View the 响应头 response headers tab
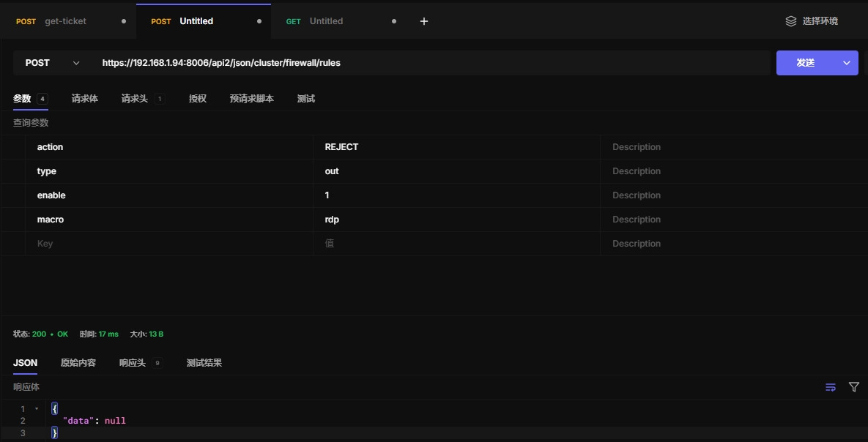The width and height of the screenshot is (868, 442). 133,363
